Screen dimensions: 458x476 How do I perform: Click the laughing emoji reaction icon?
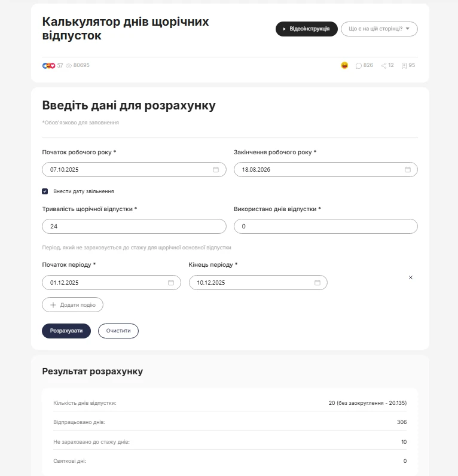pyautogui.click(x=344, y=65)
